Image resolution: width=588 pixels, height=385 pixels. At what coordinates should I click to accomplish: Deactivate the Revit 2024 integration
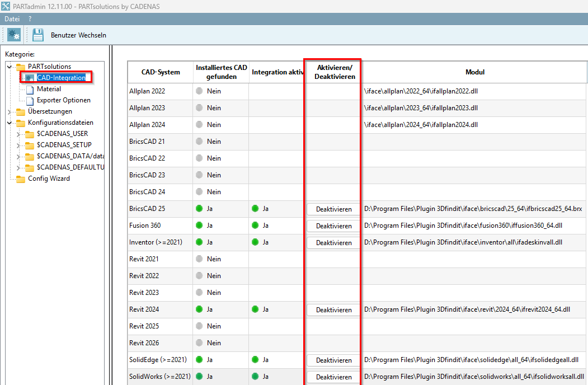[x=333, y=310]
